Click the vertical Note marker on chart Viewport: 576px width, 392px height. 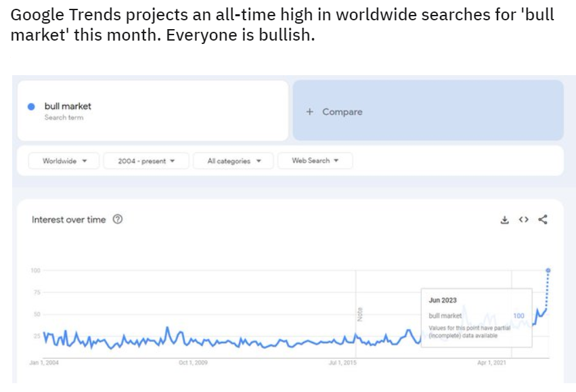point(360,314)
